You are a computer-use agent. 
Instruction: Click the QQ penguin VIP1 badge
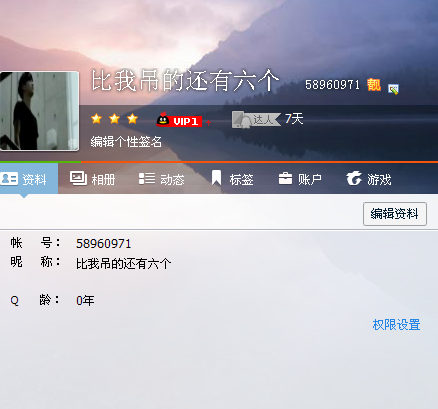point(179,120)
